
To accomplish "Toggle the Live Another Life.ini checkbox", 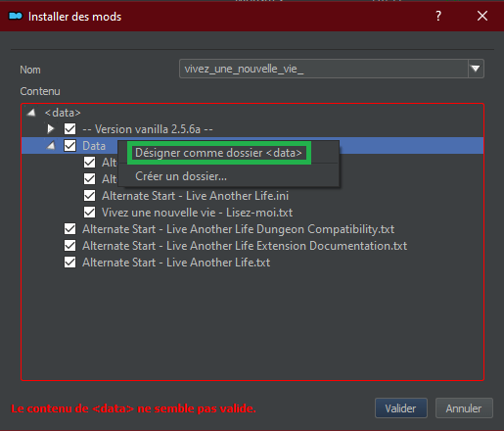I will (x=89, y=196).
